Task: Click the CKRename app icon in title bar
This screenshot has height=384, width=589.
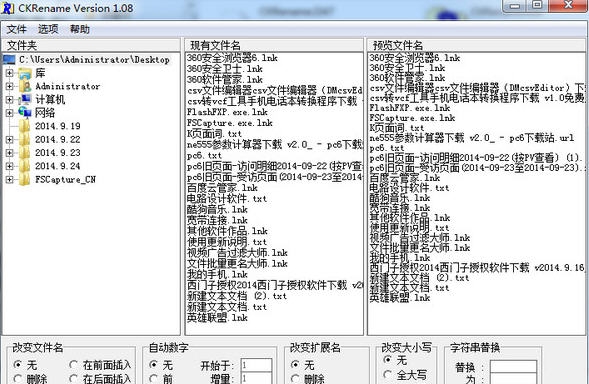Action: (8, 8)
